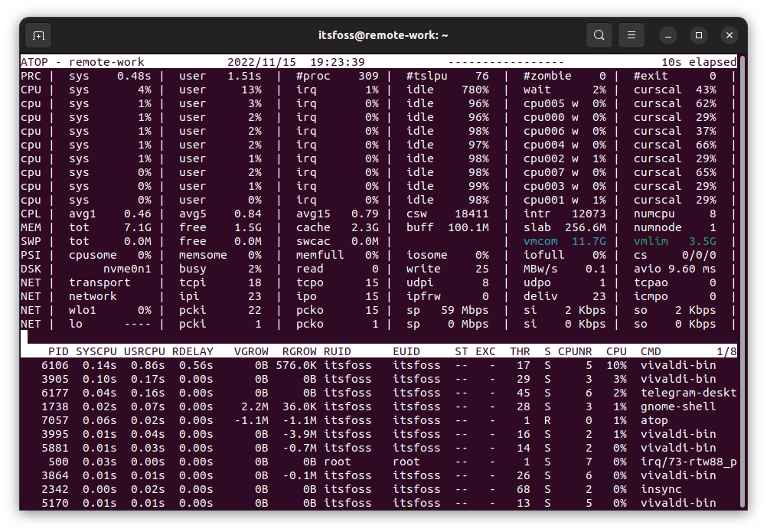
Task: Click the wlo1 network interface label
Action: coord(83,310)
